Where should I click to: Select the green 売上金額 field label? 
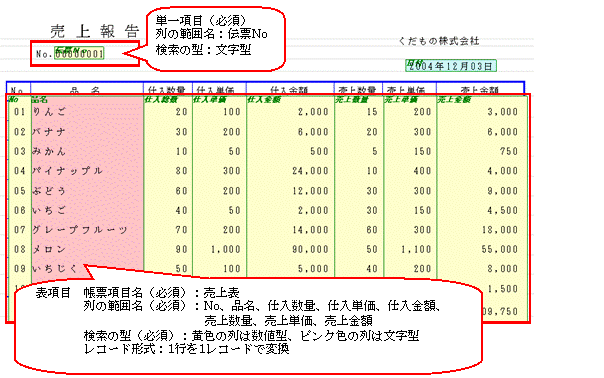pos(454,100)
